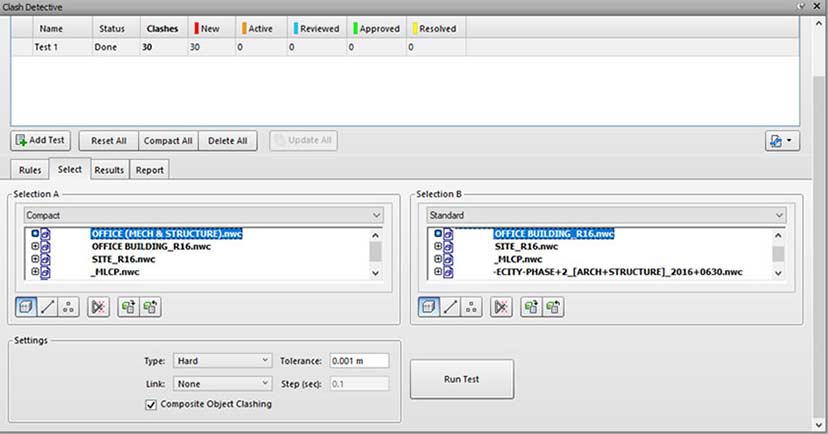Image resolution: width=828 pixels, height=434 pixels.
Task: Expand OFFICE BUILDING_R16.nwc in Selection B
Action: click(x=438, y=233)
